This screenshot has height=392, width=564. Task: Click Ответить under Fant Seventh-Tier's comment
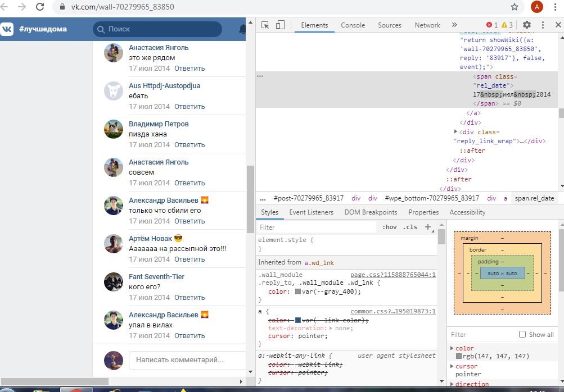tap(189, 298)
